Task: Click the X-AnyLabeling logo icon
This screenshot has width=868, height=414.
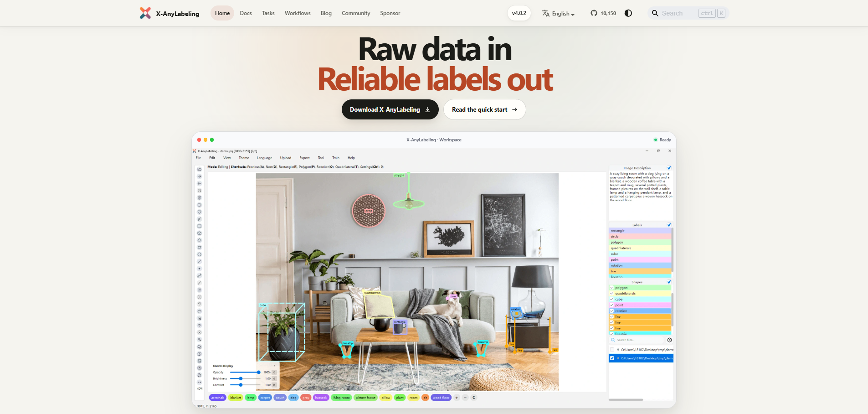Action: pos(145,13)
